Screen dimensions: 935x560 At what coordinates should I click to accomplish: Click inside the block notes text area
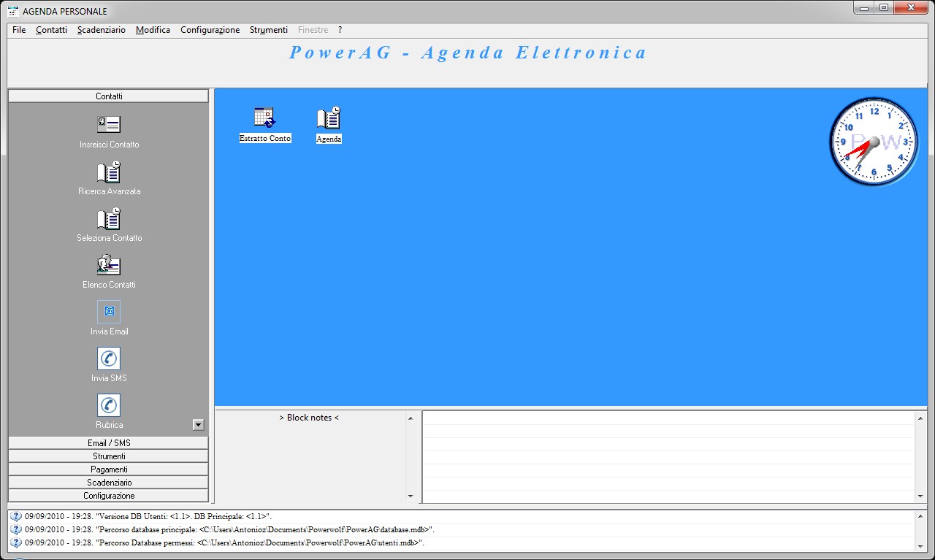668,457
